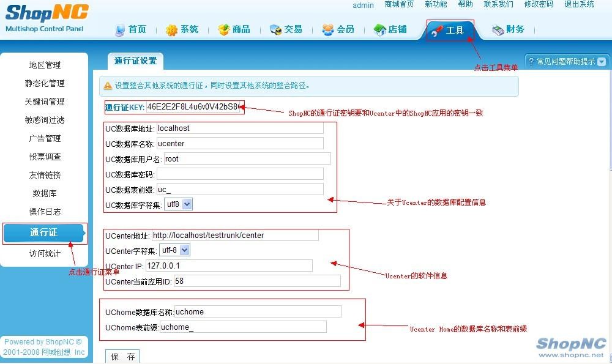
Task: Open the 首页 home icon in navigation
Action: [120, 30]
